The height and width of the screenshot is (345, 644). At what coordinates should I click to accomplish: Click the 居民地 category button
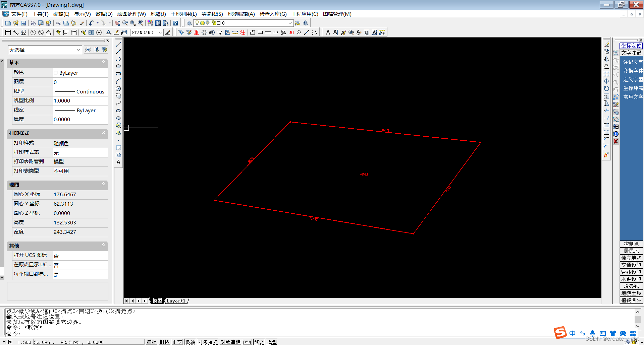click(x=631, y=251)
